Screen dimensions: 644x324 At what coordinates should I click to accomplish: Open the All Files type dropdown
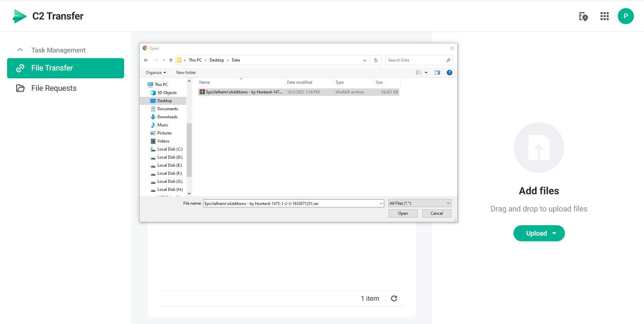pyautogui.click(x=420, y=203)
